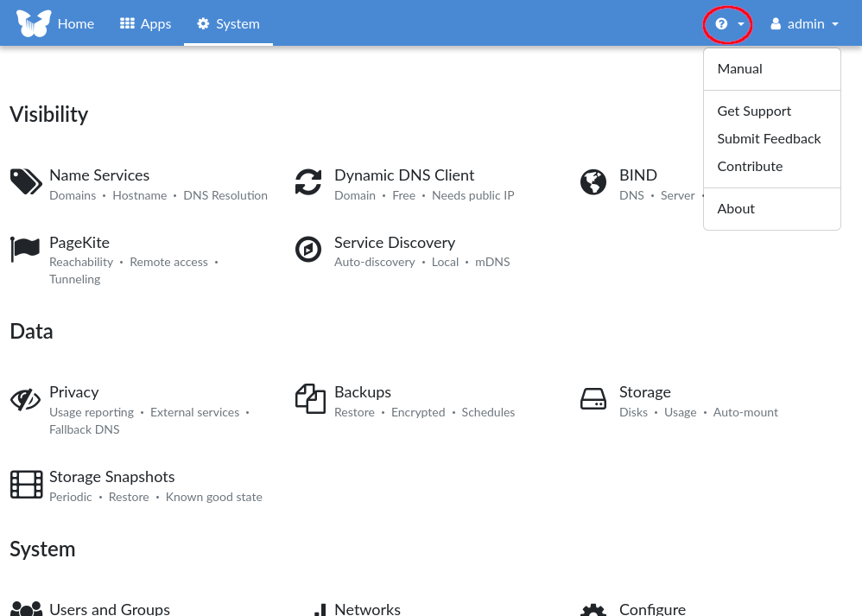Open Name Services tags icon
Viewport: 862px width, 616px height.
coord(26,182)
